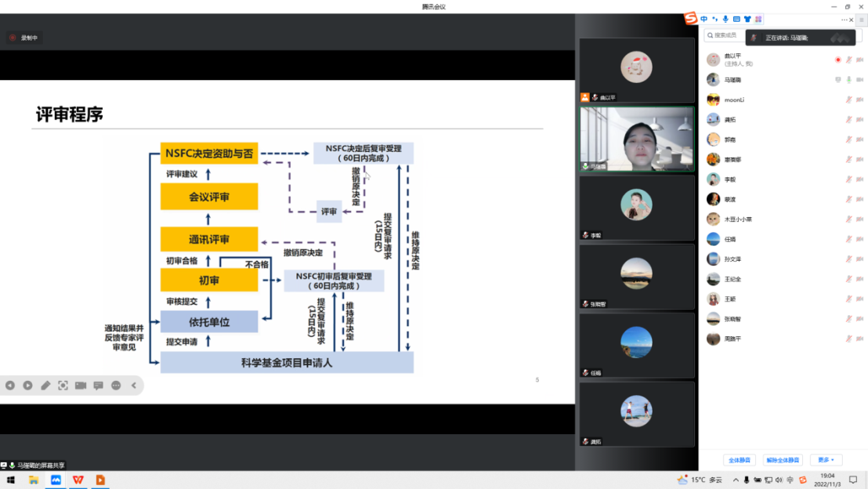Open the more options ellipsis in slideshow toolbar

[116, 386]
